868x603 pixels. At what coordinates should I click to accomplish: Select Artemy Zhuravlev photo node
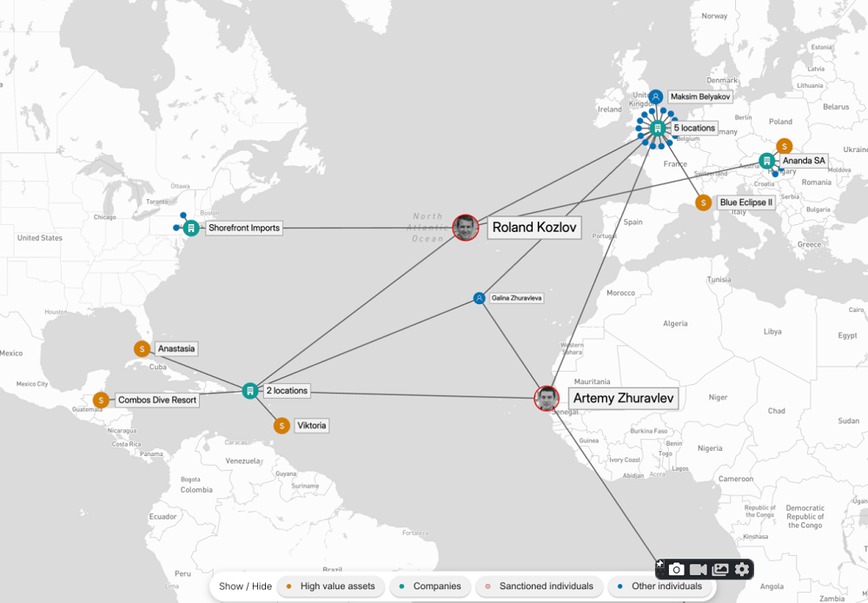tap(547, 399)
